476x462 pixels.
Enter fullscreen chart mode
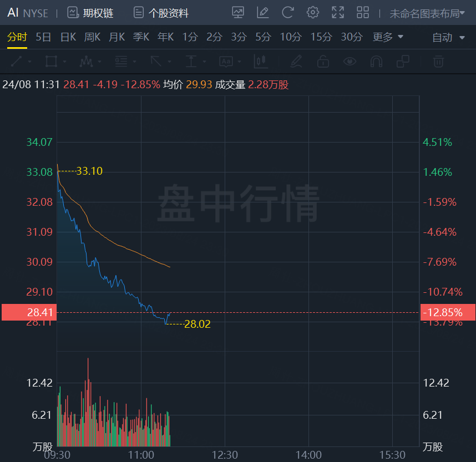337,12
